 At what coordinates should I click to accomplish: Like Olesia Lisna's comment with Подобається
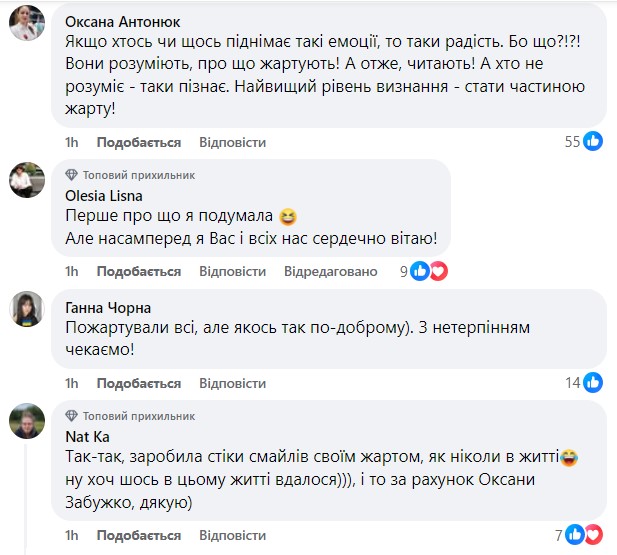(139, 272)
